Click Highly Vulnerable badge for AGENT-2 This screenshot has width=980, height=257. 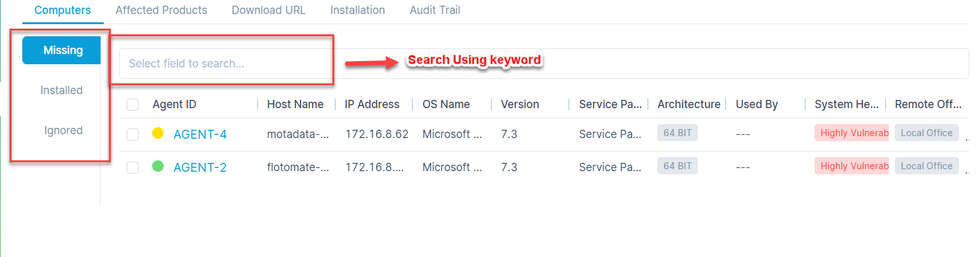(851, 166)
